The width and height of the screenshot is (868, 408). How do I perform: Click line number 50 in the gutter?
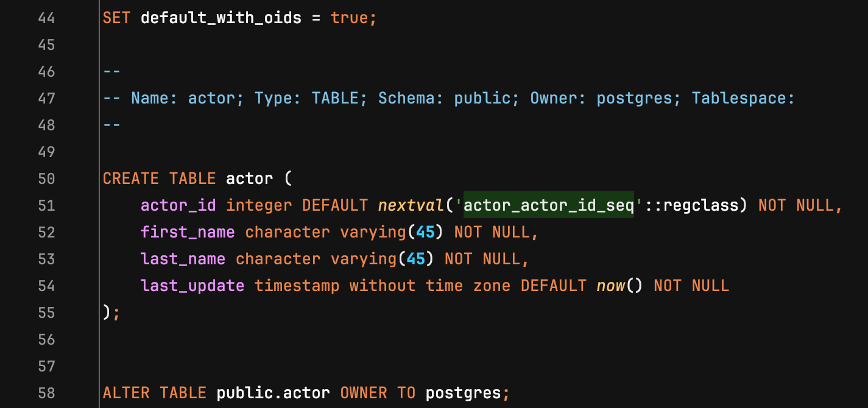(x=46, y=178)
